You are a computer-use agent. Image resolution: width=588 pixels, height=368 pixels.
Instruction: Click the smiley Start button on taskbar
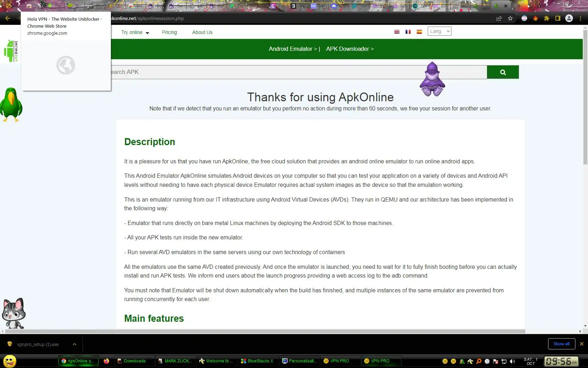coord(10,361)
